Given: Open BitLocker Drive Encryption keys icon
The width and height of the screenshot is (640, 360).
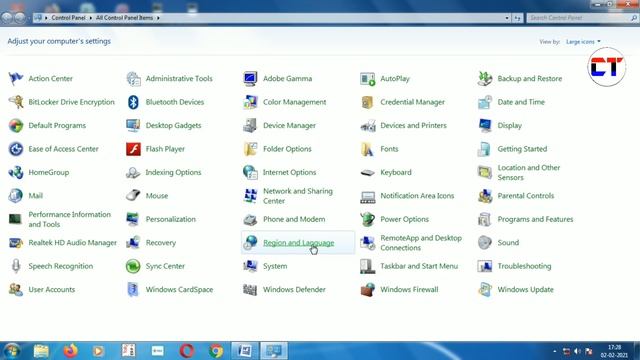Looking at the screenshot, I should tap(16, 102).
